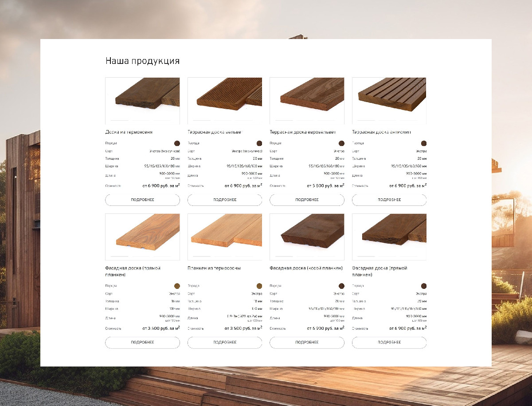This screenshot has height=406, width=532.
Task: Select the color swatch for Доска из термоясеня
Action: (177, 143)
